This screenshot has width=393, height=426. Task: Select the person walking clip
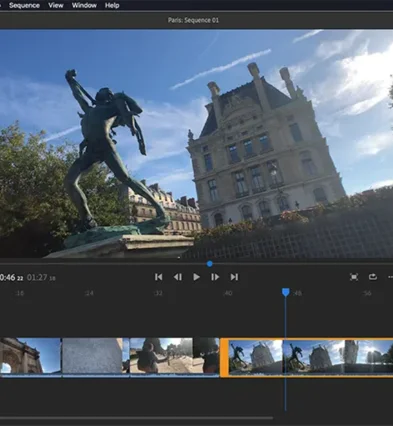point(174,357)
